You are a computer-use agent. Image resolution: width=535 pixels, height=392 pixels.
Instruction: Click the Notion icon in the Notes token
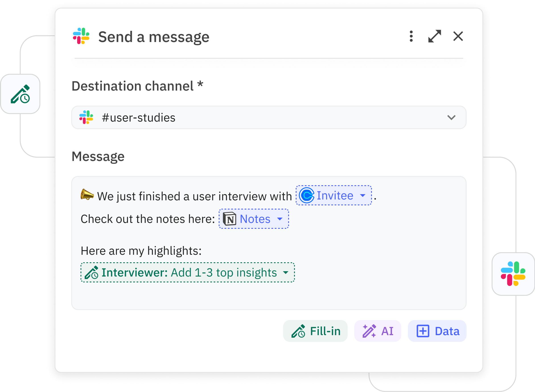229,219
